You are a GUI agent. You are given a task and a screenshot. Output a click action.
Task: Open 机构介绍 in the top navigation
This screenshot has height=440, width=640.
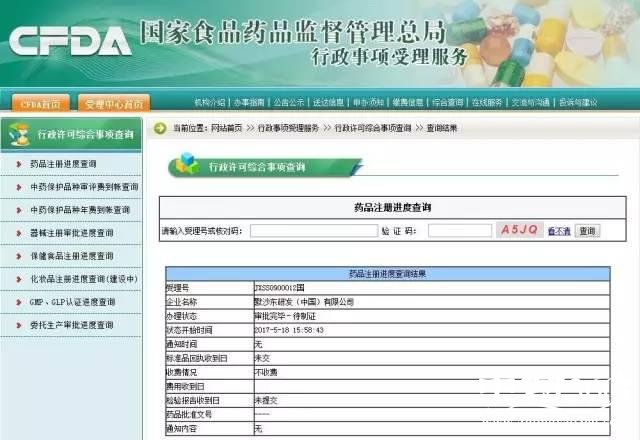[210, 102]
